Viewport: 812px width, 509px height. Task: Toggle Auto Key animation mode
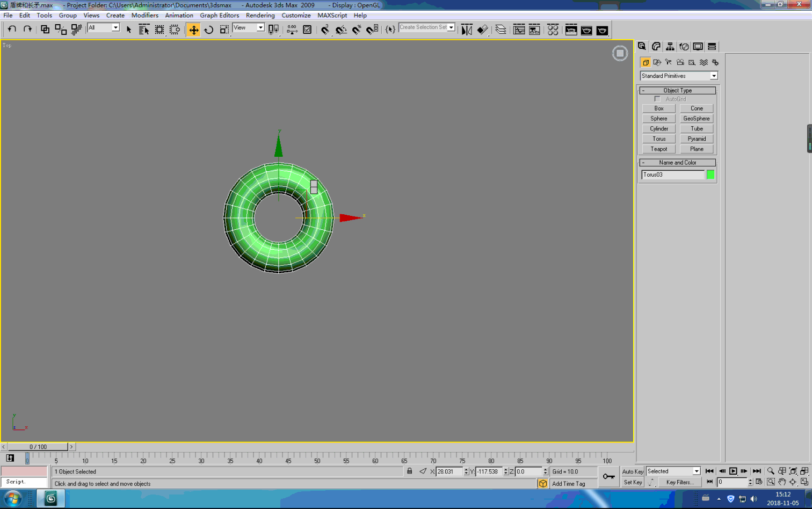(633, 471)
